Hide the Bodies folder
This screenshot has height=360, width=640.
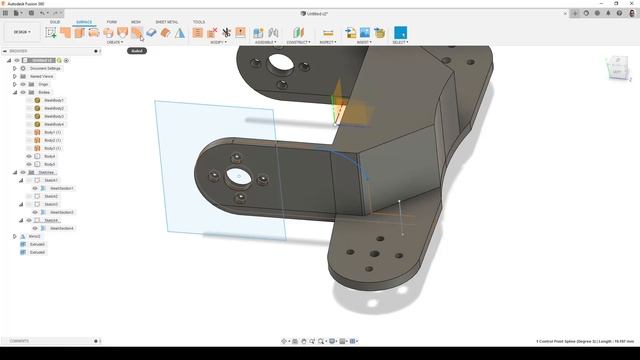point(23,92)
